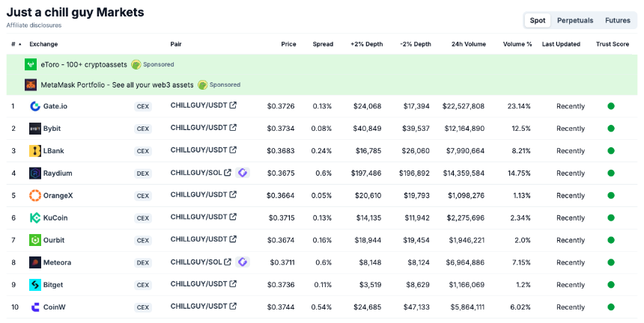Click the eToro sponsored logo icon

[31, 64]
